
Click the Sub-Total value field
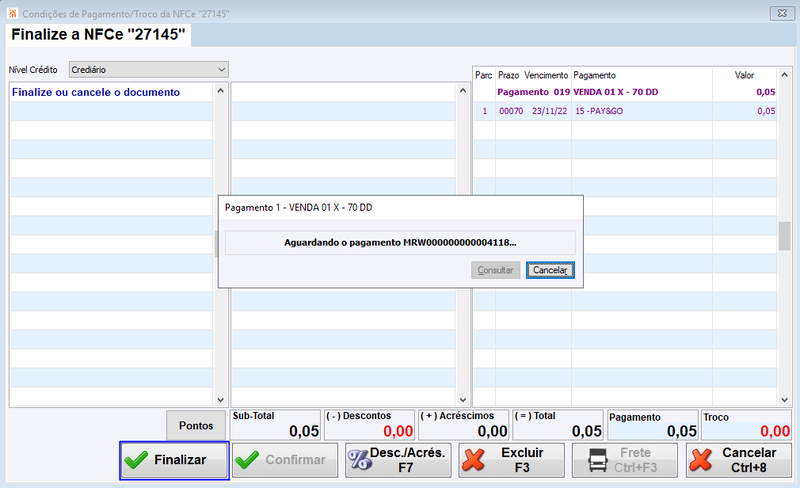click(276, 425)
